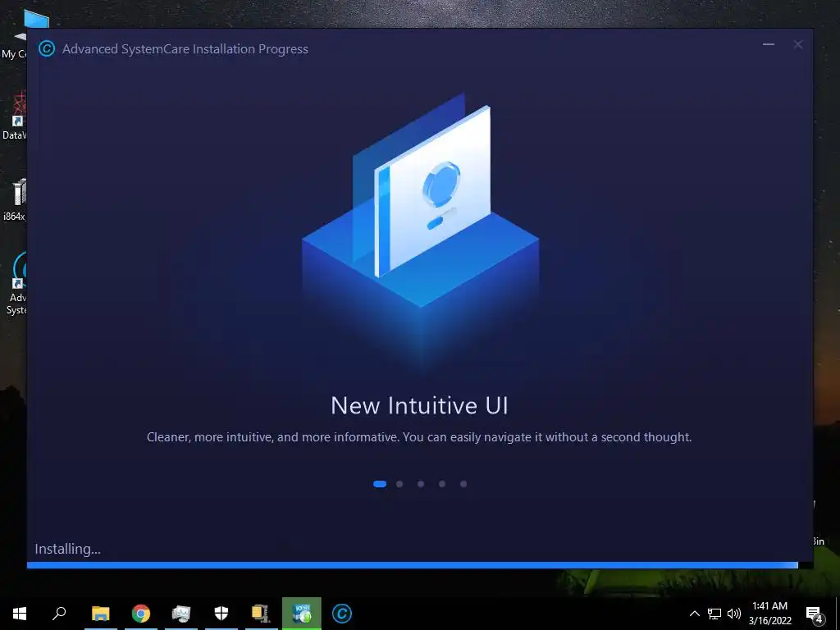
Task: Click the 'Installing...' status text
Action: click(x=67, y=549)
